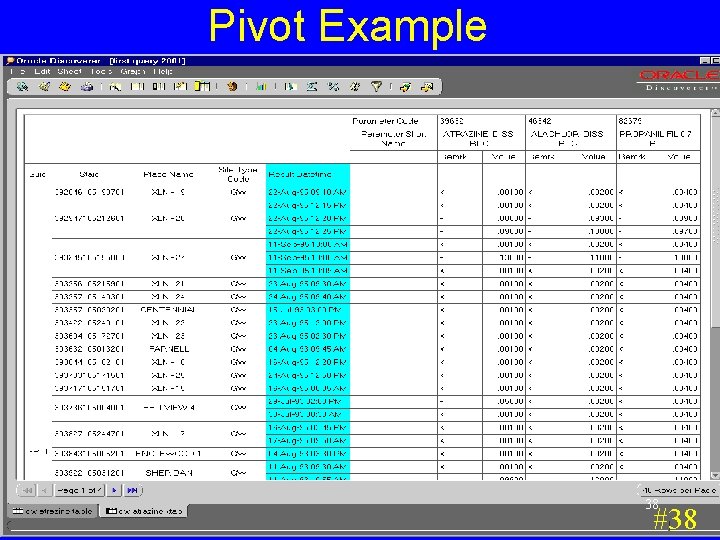This screenshot has width=720, height=540.
Task: Open the bar chart graph toolbar icon
Action: click(x=261, y=86)
